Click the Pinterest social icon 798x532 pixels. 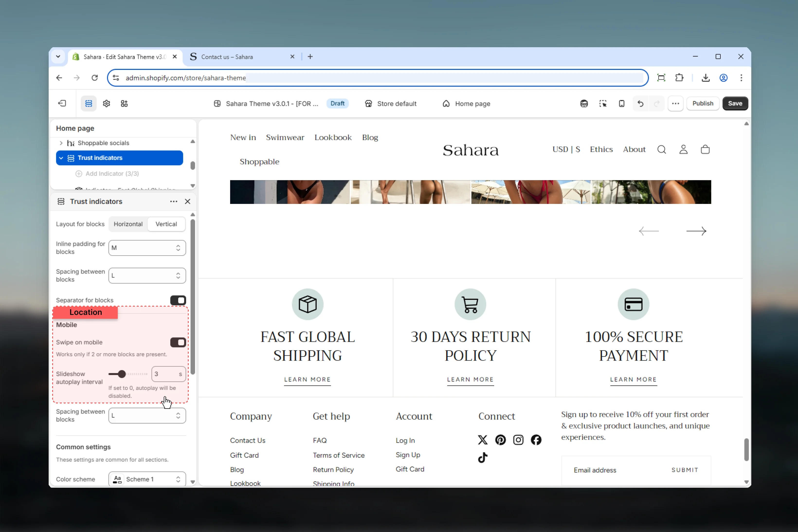tap(500, 440)
